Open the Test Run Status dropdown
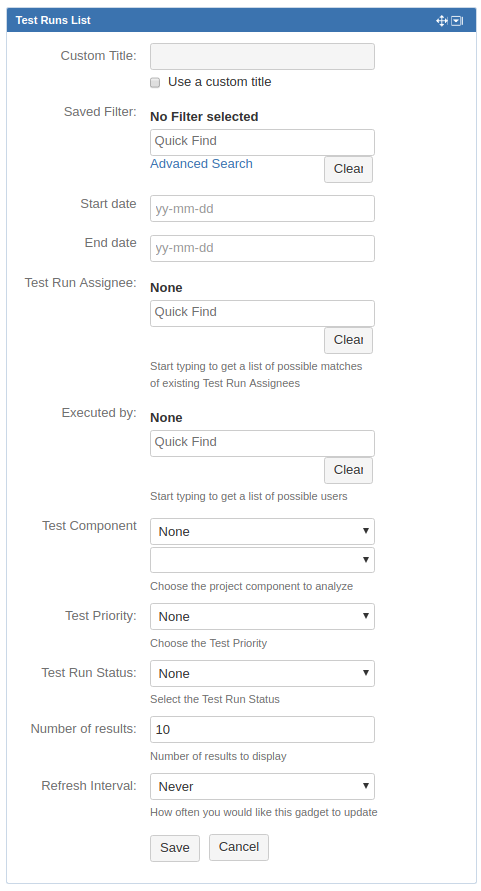Image resolution: width=481 pixels, height=891 pixels. point(262,673)
